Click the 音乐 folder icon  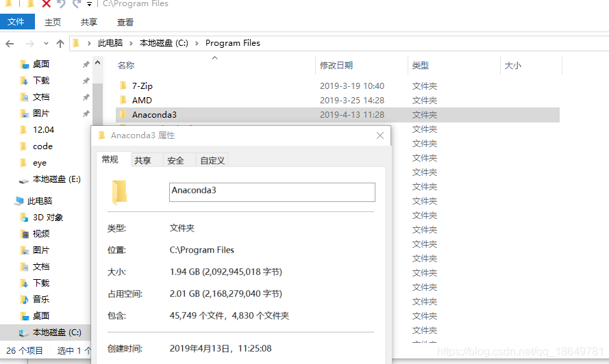pyautogui.click(x=25, y=299)
